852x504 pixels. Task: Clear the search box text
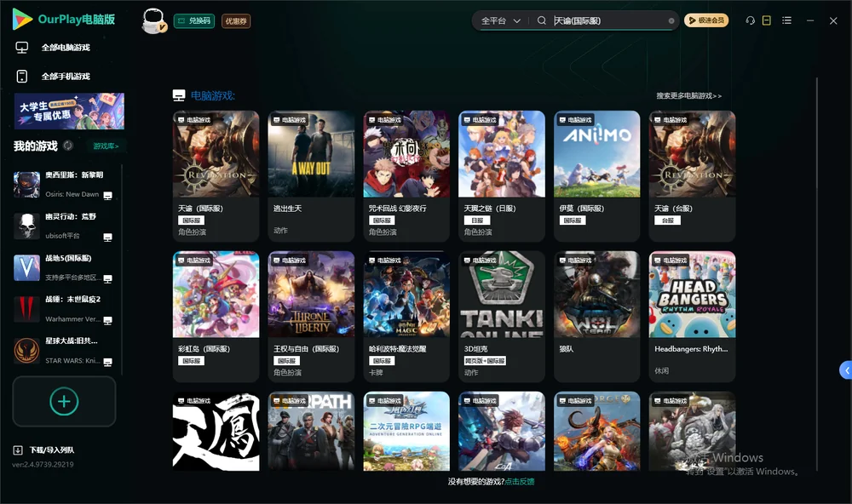point(671,20)
